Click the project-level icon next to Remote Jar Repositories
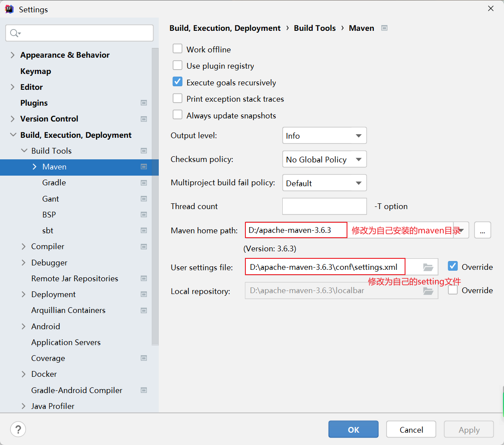Image resolution: width=504 pixels, height=445 pixels. click(144, 278)
